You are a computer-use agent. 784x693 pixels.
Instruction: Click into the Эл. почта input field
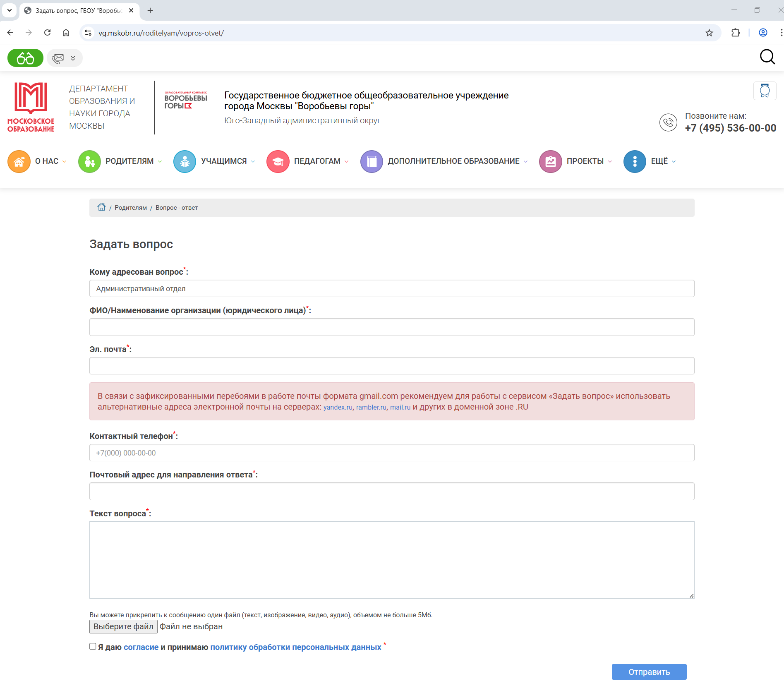tap(391, 366)
